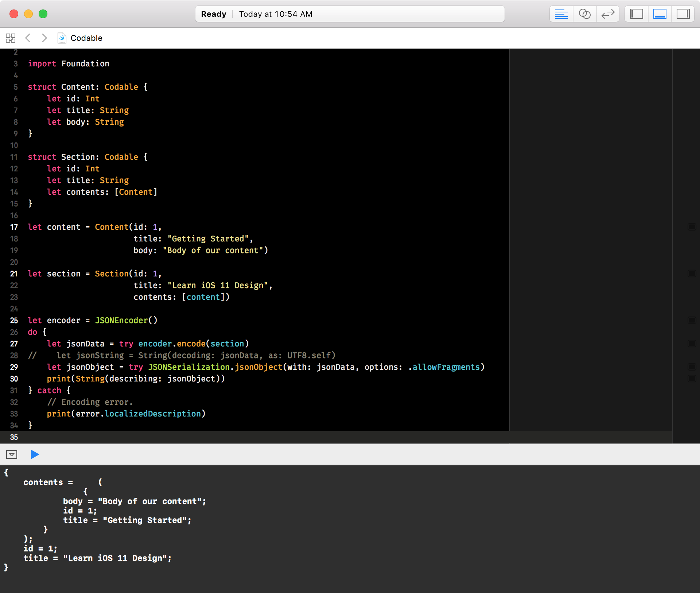Click the commented jsonString line 28
Viewport: 700px width, 593px height.
tap(182, 355)
